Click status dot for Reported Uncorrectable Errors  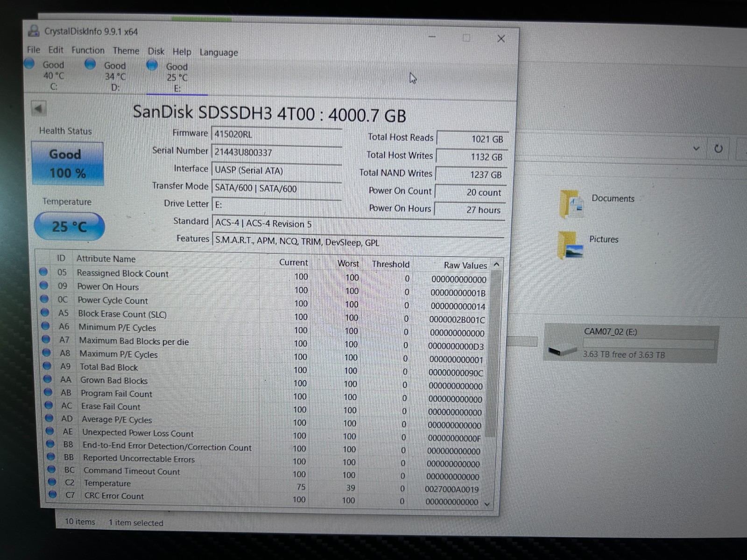50,456
